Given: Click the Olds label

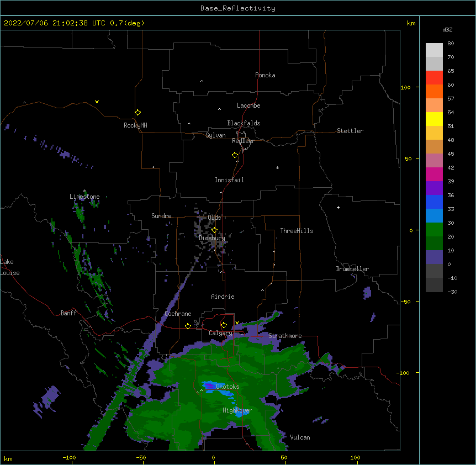Looking at the screenshot, I should pyautogui.click(x=214, y=218).
